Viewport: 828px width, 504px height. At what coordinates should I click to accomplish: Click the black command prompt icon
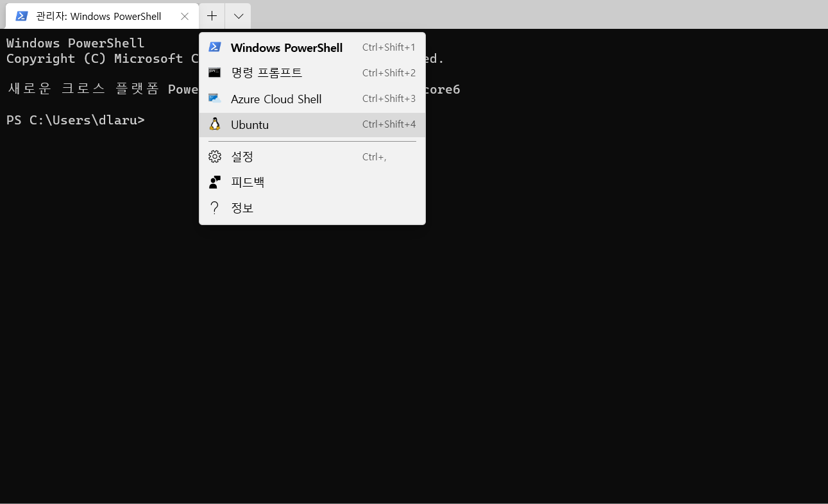215,72
